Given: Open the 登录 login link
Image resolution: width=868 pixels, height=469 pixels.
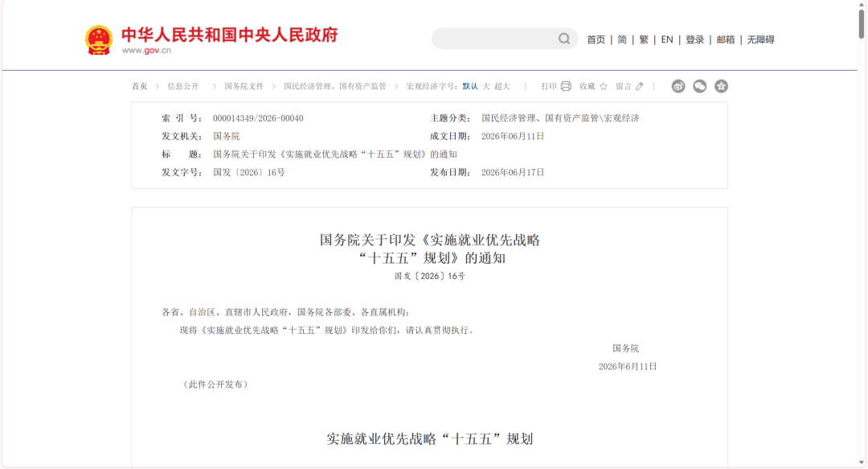Looking at the screenshot, I should click(x=694, y=39).
